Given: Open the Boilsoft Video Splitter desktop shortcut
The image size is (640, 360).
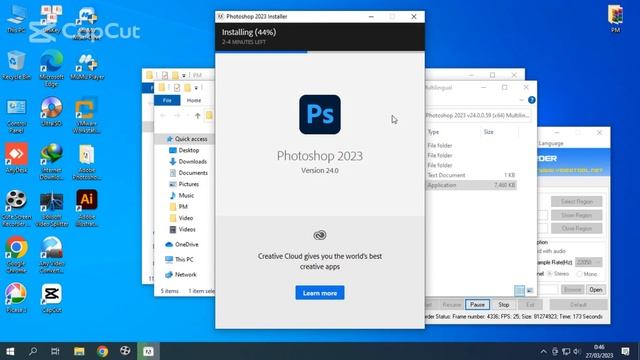Looking at the screenshot, I should tap(51, 209).
